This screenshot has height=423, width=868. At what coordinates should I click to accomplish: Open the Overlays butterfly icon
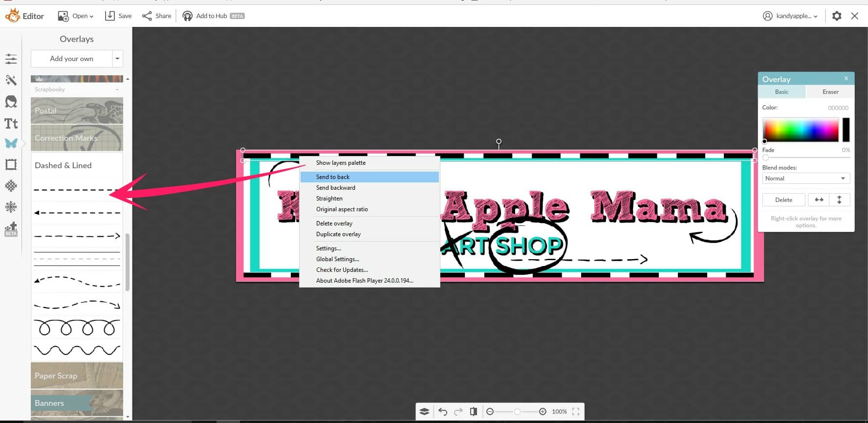click(x=11, y=143)
